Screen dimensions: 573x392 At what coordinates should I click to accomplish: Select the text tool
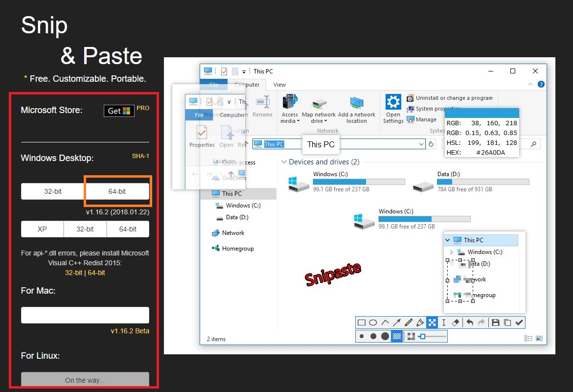tap(444, 323)
